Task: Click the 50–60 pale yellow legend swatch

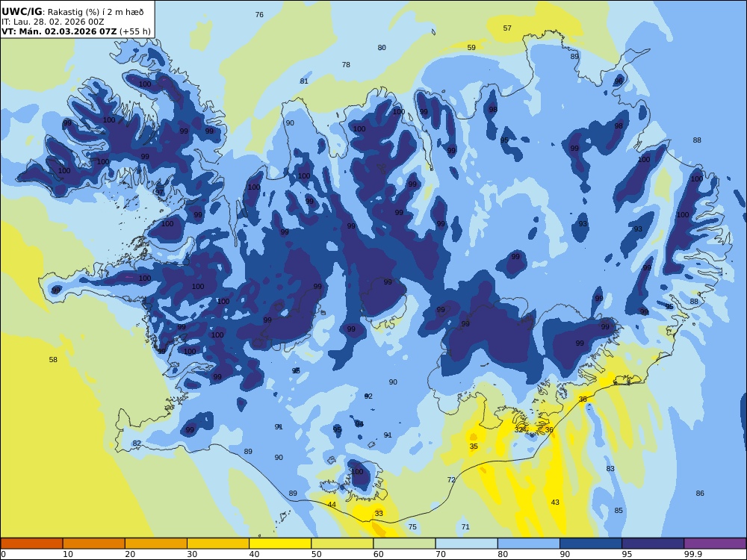Action: click(x=342, y=544)
